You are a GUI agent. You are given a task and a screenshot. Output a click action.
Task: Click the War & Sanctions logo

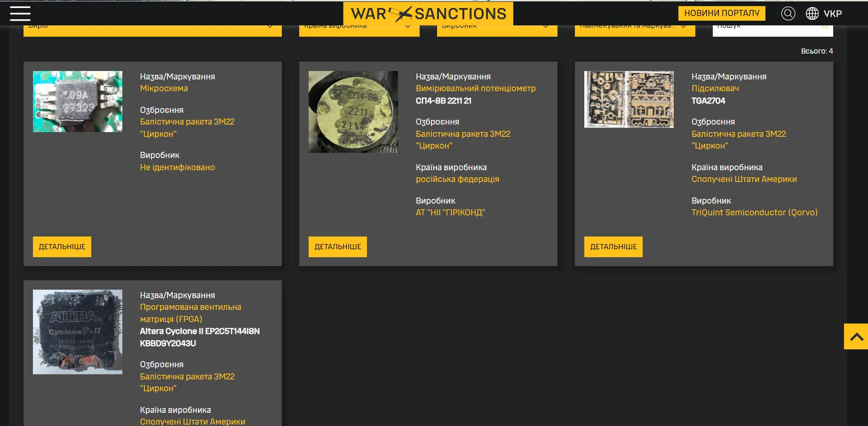(428, 14)
